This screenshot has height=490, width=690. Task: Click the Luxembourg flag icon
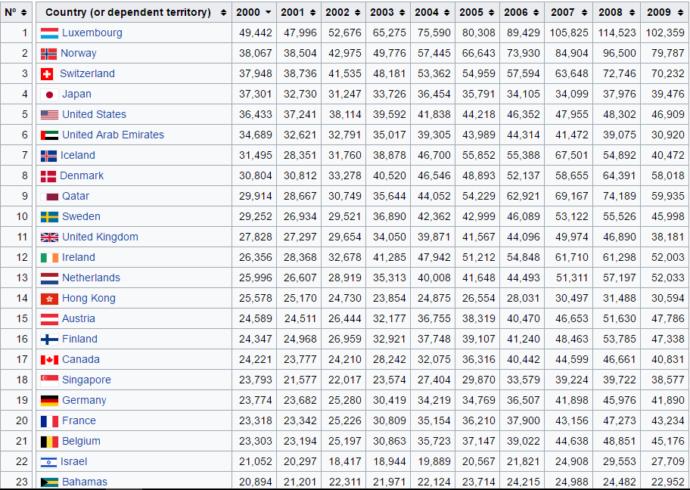pos(49,33)
